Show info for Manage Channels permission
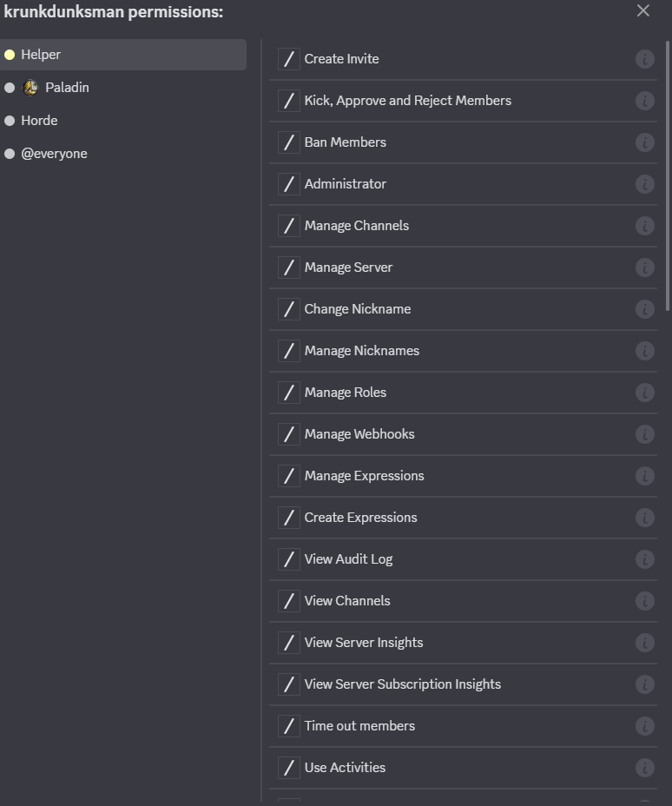 644,226
